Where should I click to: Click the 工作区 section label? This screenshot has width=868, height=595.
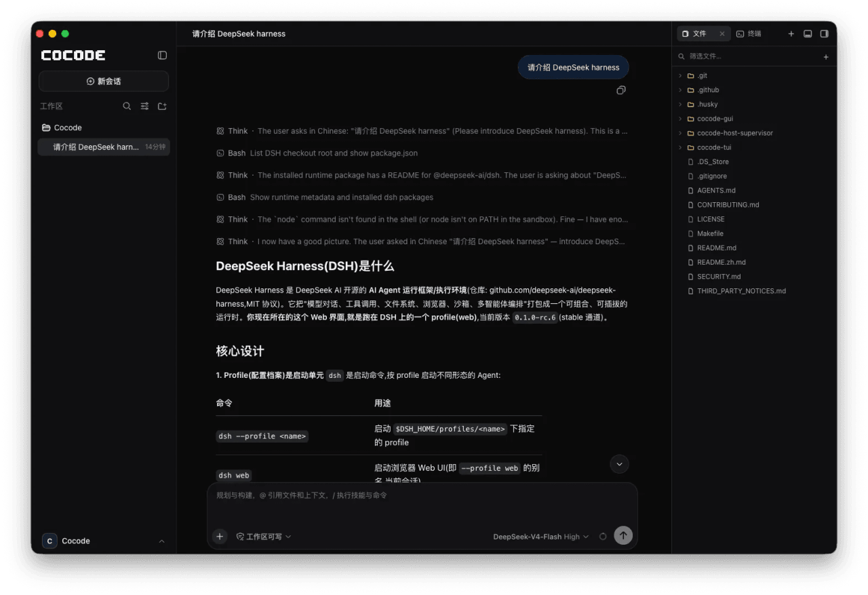[x=52, y=107]
